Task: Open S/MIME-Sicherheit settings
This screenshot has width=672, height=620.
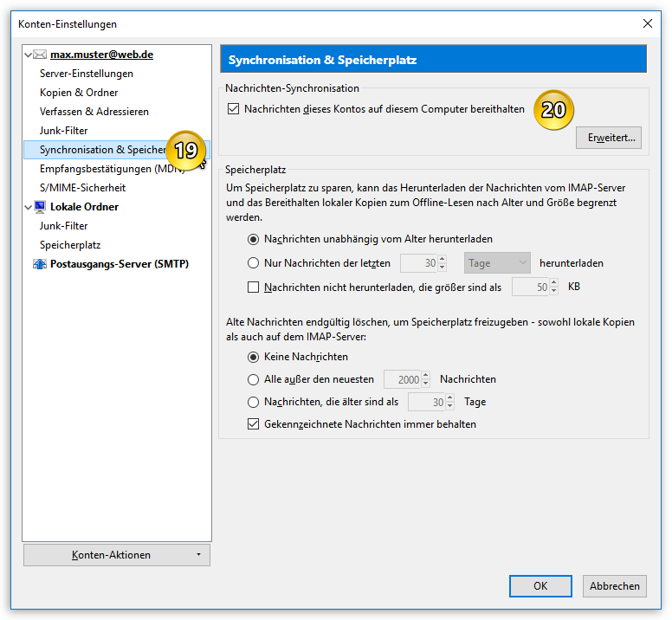Action: pyautogui.click(x=82, y=188)
